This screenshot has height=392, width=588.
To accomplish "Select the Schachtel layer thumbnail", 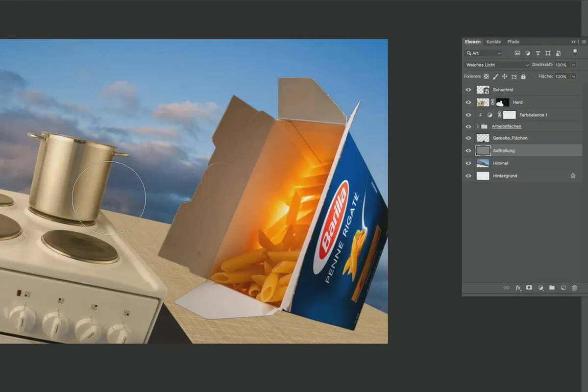I will (x=483, y=90).
